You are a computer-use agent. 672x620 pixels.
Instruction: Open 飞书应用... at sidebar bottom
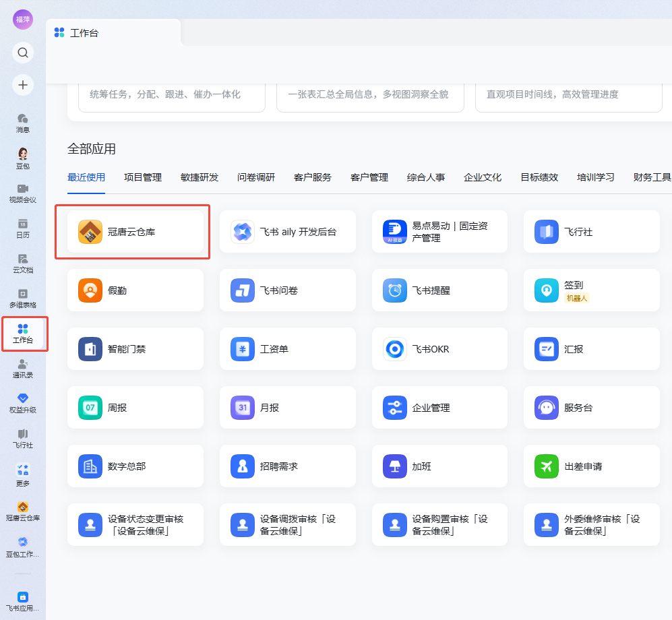(23, 602)
